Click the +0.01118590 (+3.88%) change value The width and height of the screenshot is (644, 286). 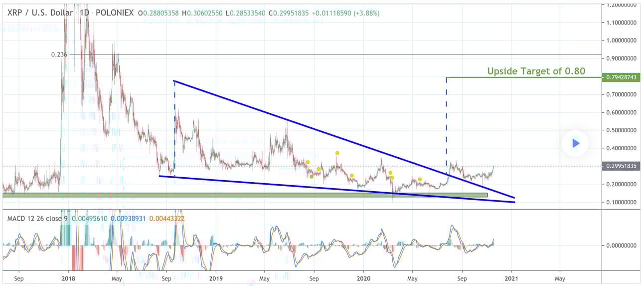[346, 13]
